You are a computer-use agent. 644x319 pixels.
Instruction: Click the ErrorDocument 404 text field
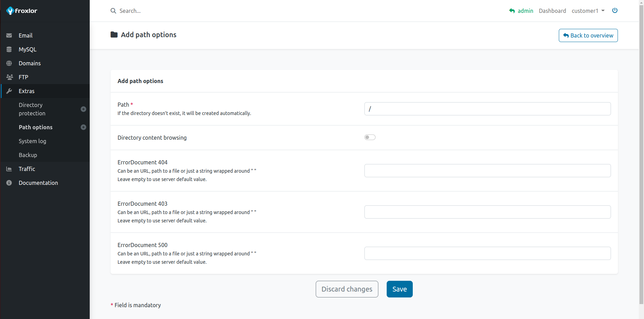(487, 171)
